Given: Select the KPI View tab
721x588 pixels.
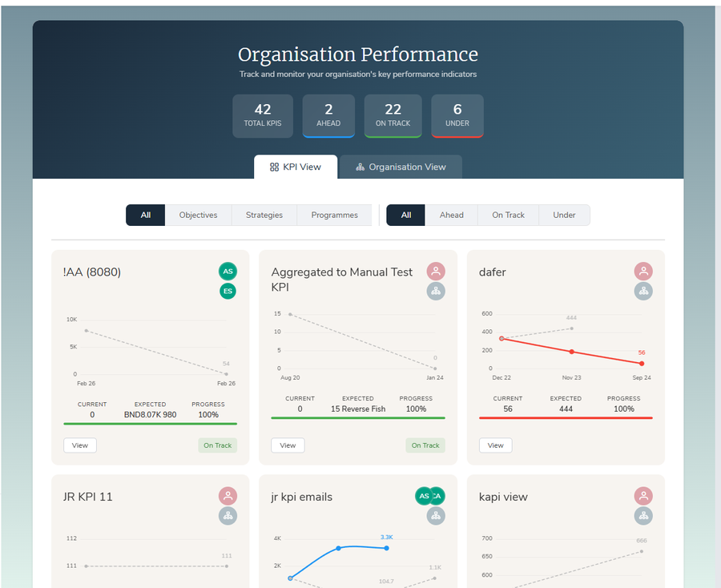Looking at the screenshot, I should click(x=296, y=167).
